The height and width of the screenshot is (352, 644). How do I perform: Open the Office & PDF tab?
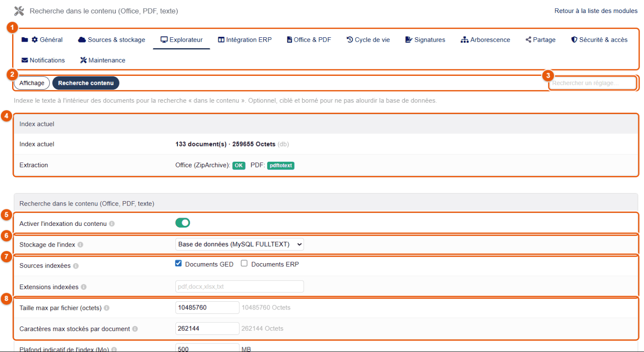pos(309,40)
